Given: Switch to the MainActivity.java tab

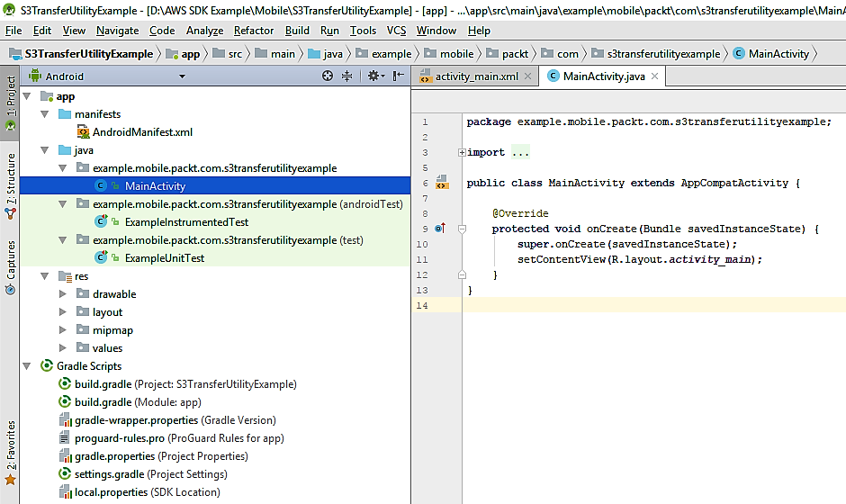Looking at the screenshot, I should [x=604, y=76].
